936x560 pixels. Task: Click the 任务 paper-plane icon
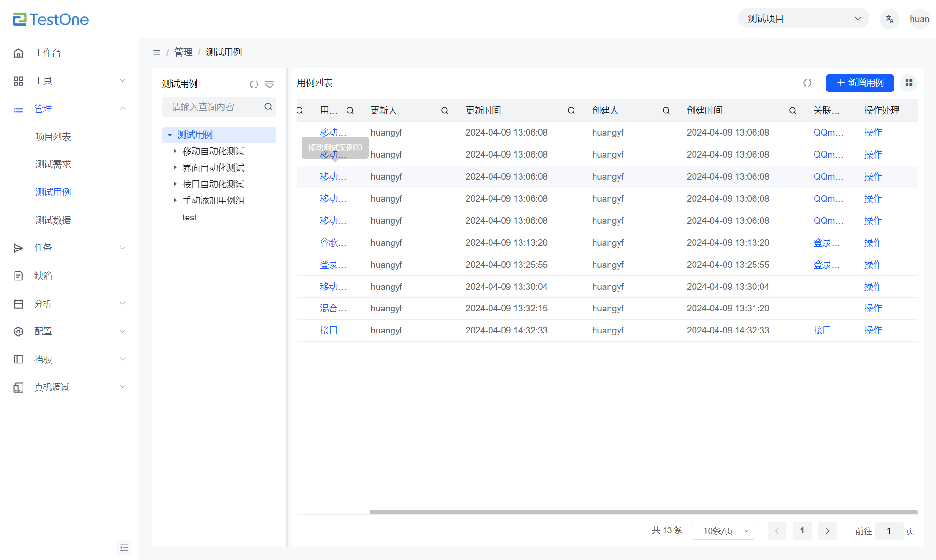click(18, 248)
